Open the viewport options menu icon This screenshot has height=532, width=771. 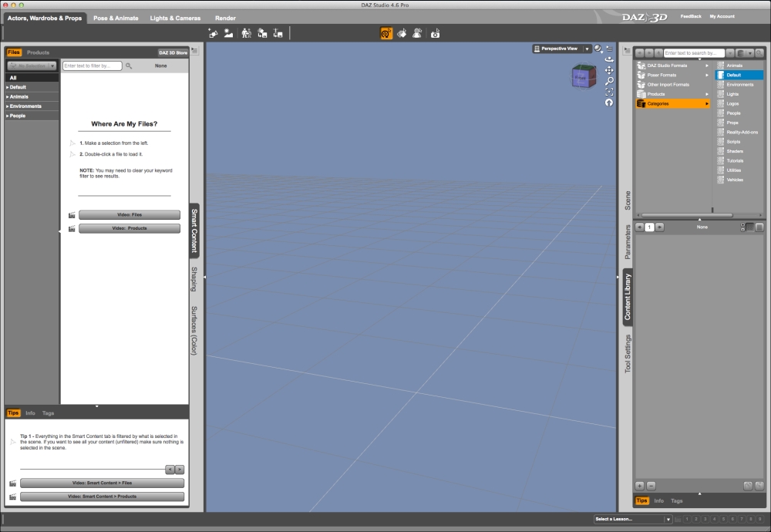(x=610, y=49)
